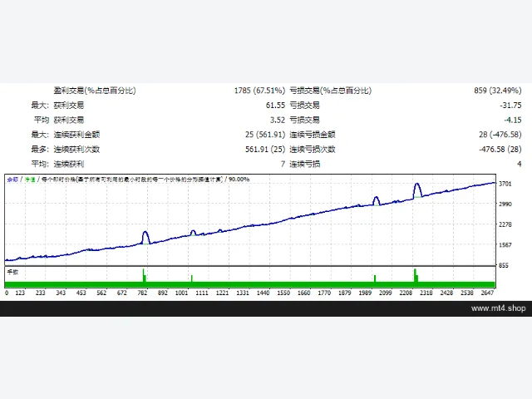Click the label 盈利交易(%占总百分比)
Image resolution: width=532 pixels, height=399 pixels.
(95, 91)
